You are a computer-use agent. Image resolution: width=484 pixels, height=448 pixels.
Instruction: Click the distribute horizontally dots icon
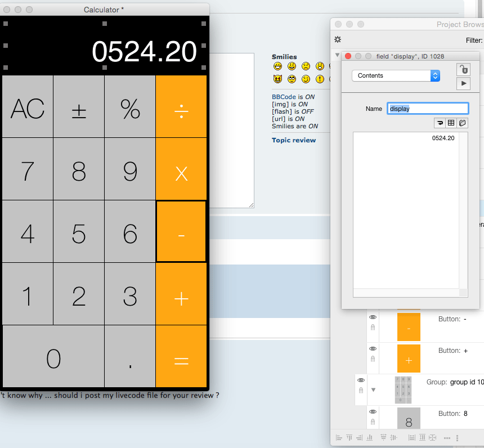(447, 438)
